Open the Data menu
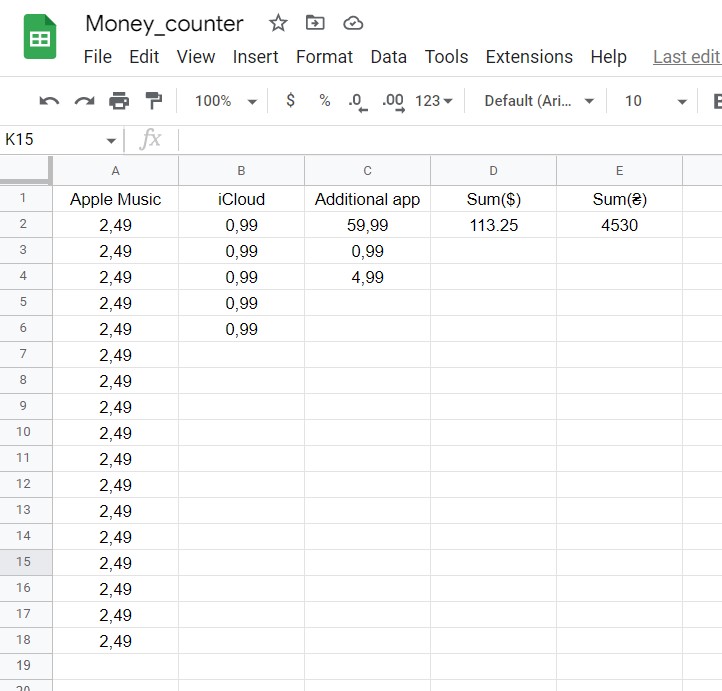This screenshot has height=691, width=722. pyautogui.click(x=389, y=57)
